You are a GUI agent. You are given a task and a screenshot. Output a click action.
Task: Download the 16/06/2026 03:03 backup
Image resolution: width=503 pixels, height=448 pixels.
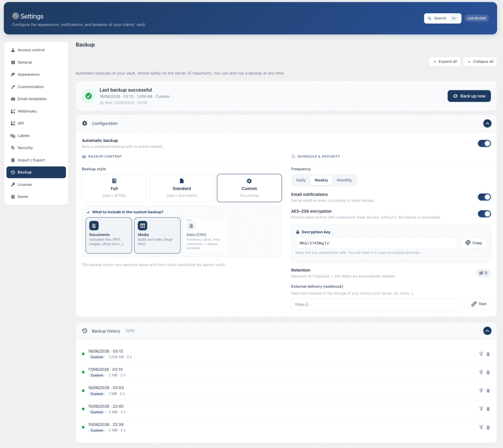481,391
